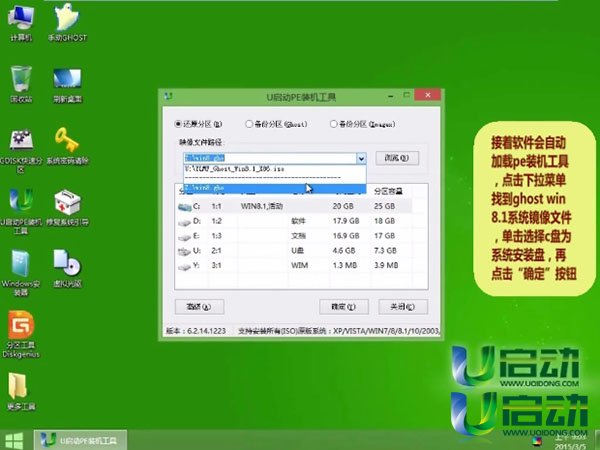Open the boot repair first-aid kit icon
The image size is (600, 450).
tap(67, 207)
